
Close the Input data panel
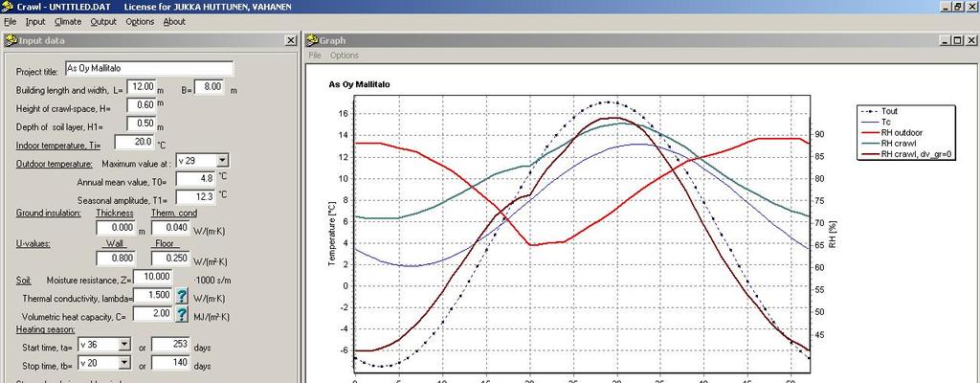tap(291, 40)
